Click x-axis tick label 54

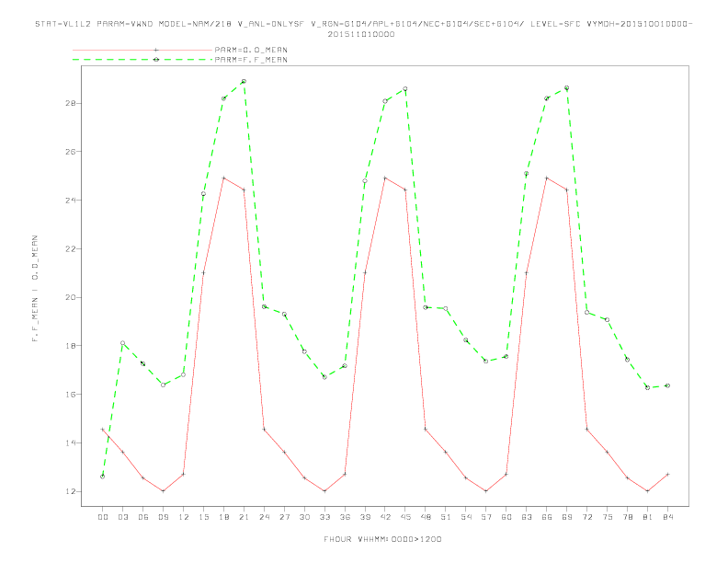point(466,517)
